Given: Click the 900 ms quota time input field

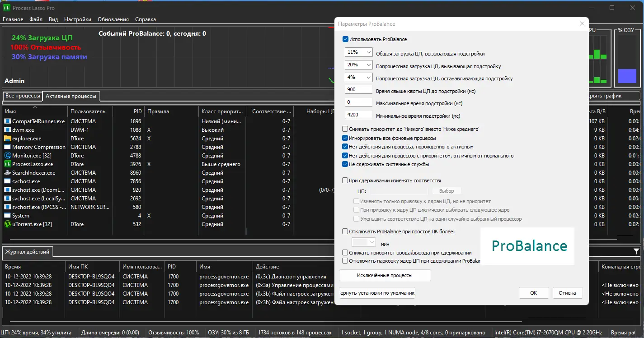Looking at the screenshot, I should click(x=358, y=90).
